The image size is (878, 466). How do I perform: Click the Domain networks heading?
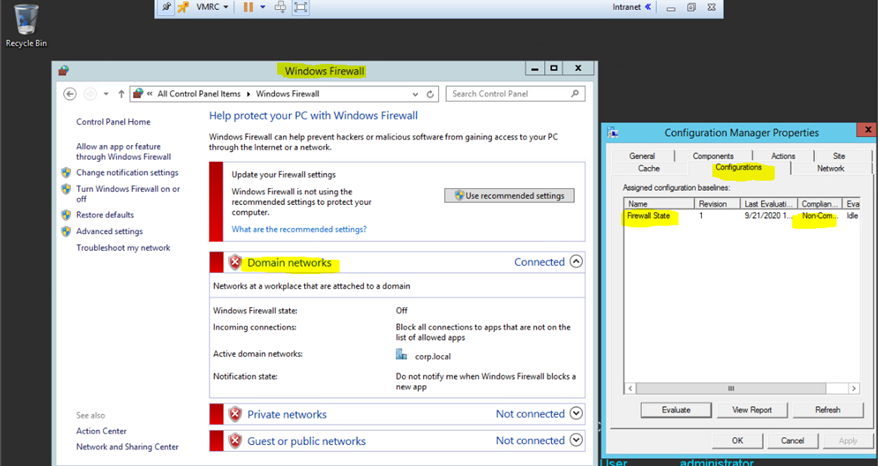pyautogui.click(x=289, y=263)
